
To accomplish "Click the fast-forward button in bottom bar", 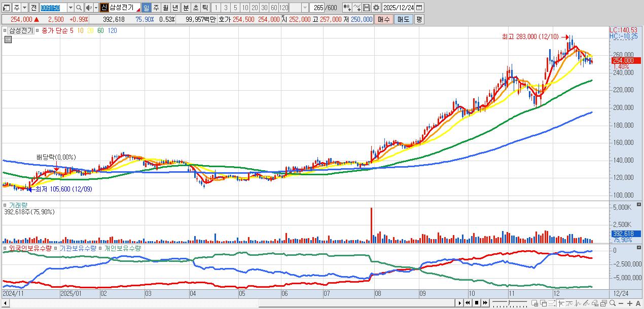I will pos(485,303).
